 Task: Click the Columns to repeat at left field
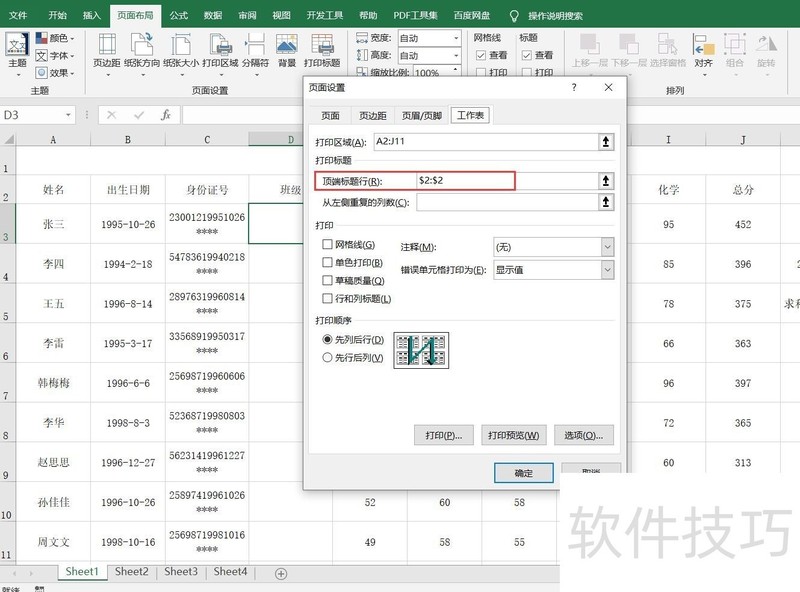point(507,202)
